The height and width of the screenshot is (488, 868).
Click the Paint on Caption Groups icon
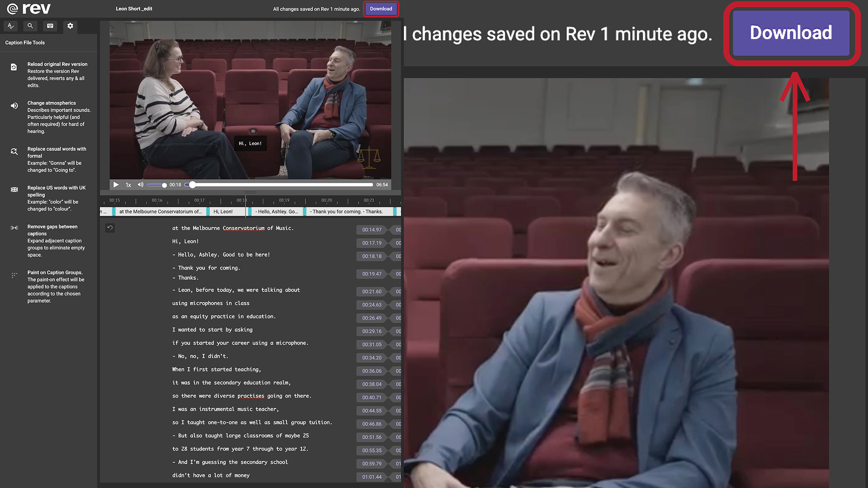(x=14, y=275)
